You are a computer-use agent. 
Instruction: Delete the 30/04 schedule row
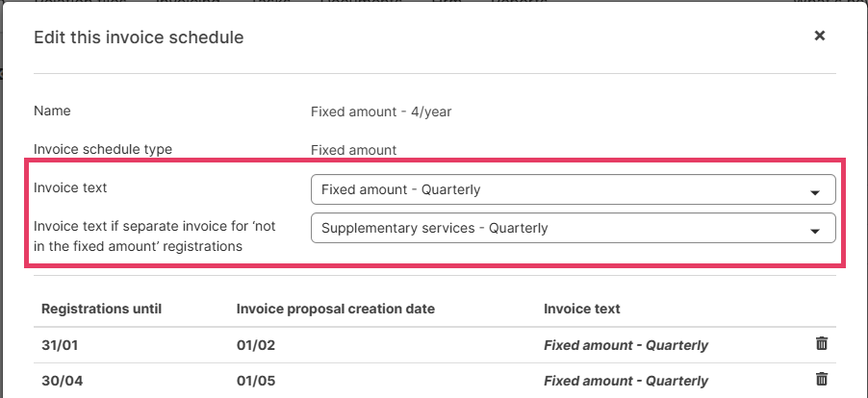[821, 380]
